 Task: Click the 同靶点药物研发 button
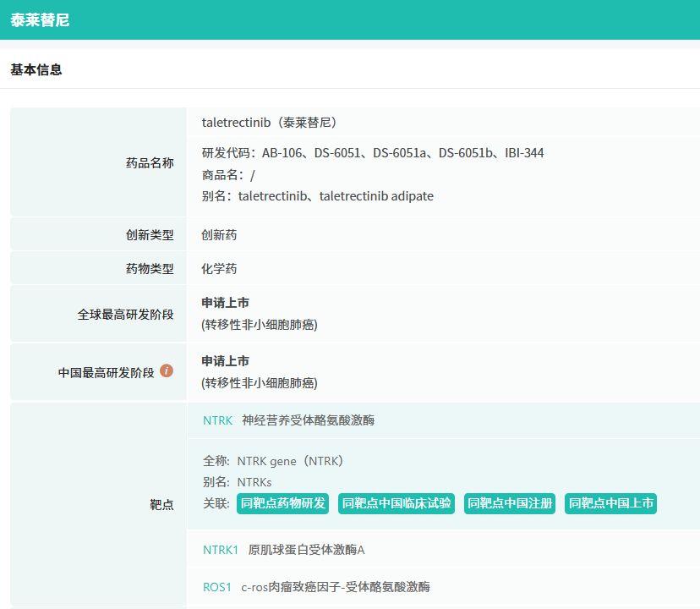click(282, 503)
